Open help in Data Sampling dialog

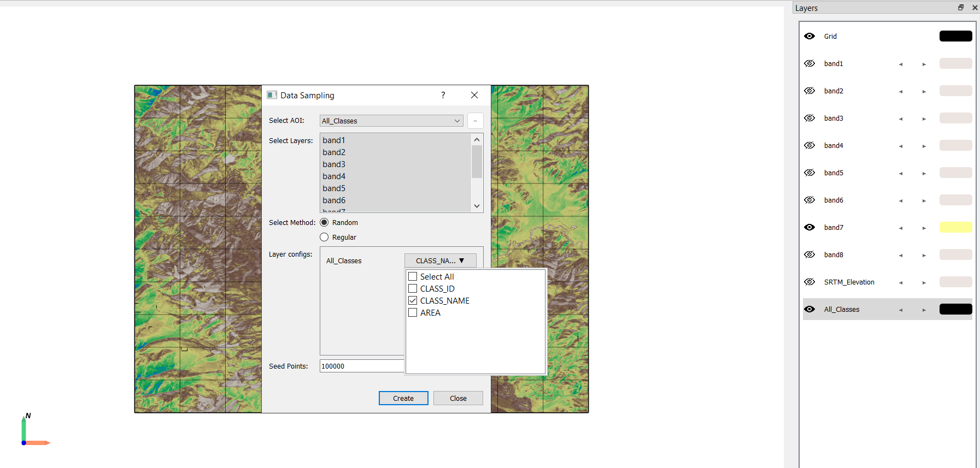(x=443, y=95)
